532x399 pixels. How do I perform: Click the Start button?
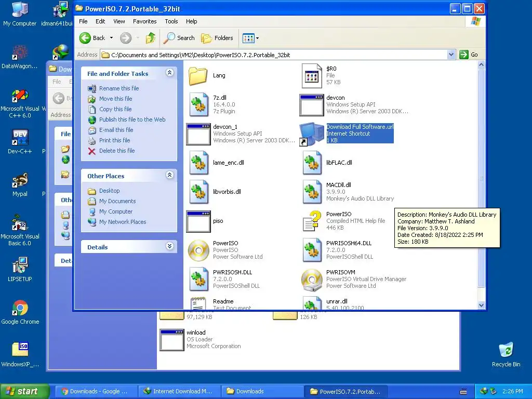[25, 392]
